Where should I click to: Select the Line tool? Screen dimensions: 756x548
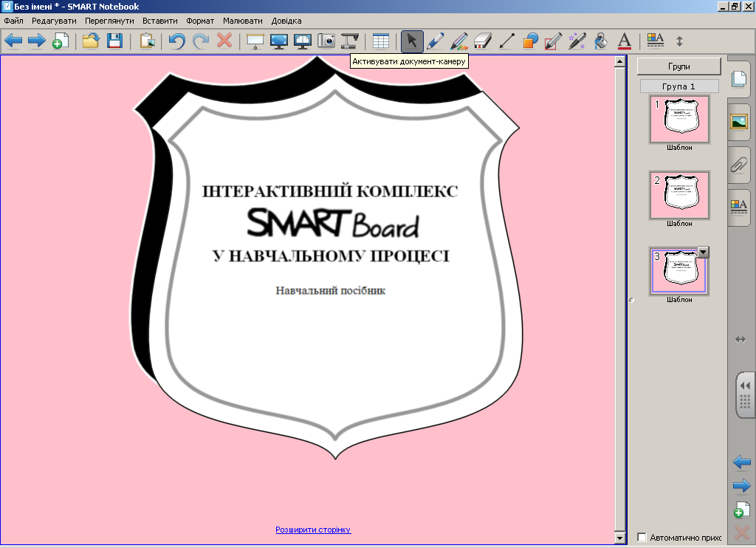(x=506, y=41)
